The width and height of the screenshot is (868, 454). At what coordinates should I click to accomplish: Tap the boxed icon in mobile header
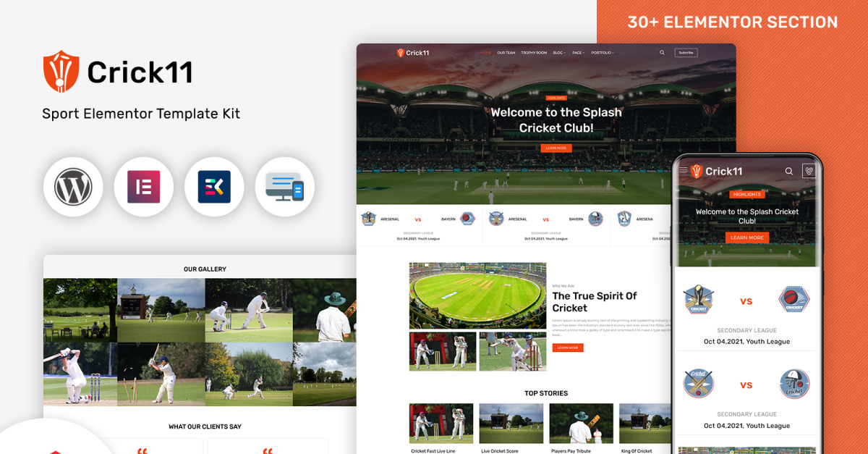[x=809, y=172]
